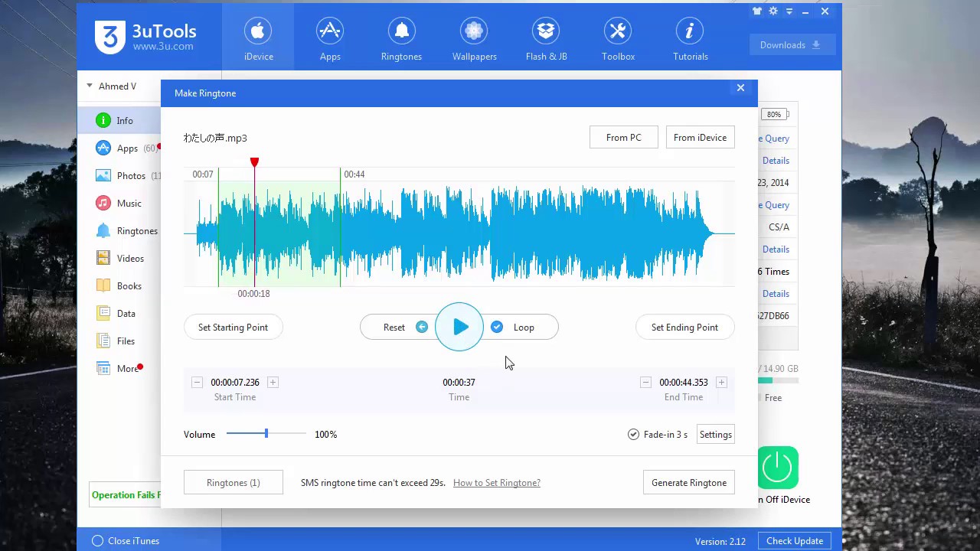This screenshot has width=980, height=551.
Task: Toggle the Loop checkbox
Action: click(497, 328)
